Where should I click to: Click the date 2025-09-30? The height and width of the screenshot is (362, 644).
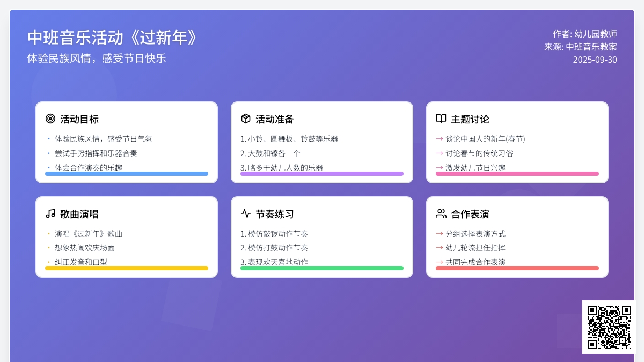595,60
